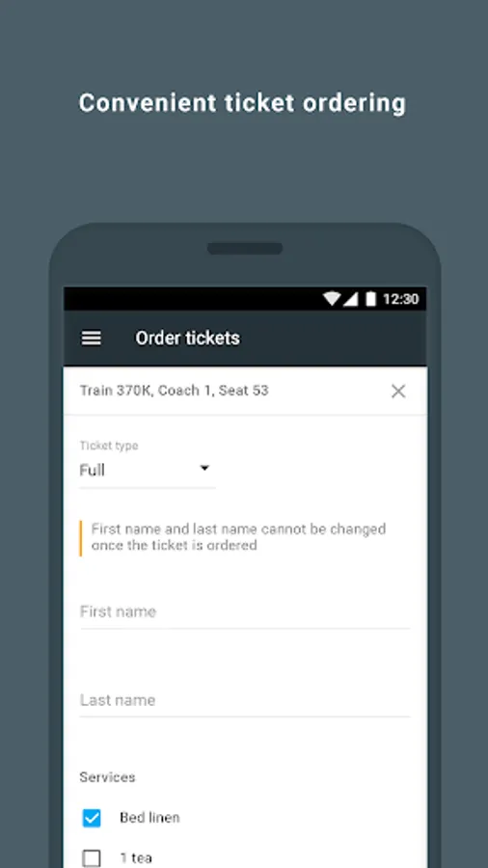Image resolution: width=488 pixels, height=868 pixels.
Task: Uncheck the Bed linen checkbox
Action: coord(92,818)
